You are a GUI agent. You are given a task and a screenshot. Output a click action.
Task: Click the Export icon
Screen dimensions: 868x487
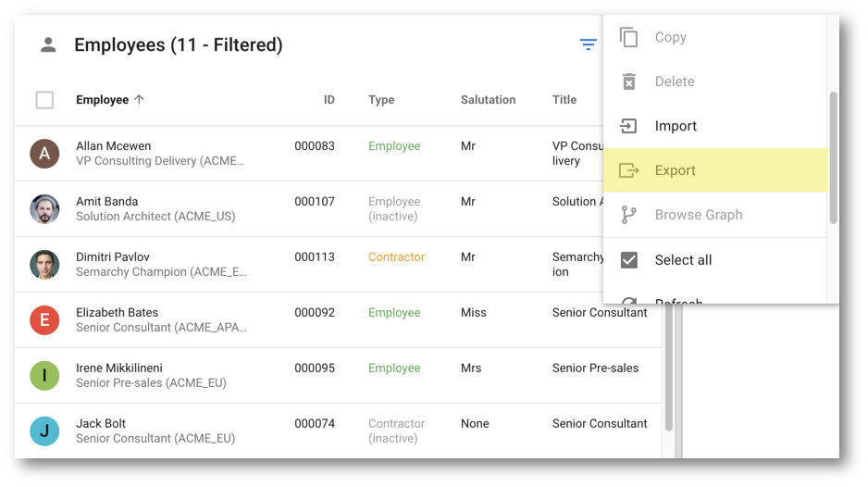point(629,170)
